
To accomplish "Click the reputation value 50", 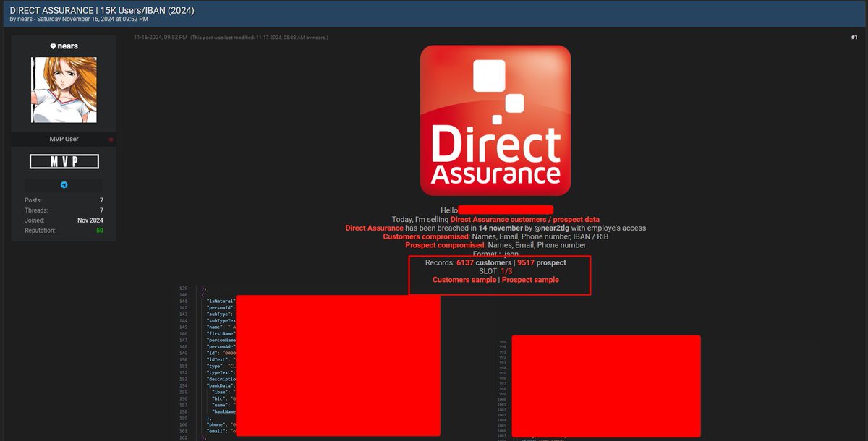I will 99,231.
